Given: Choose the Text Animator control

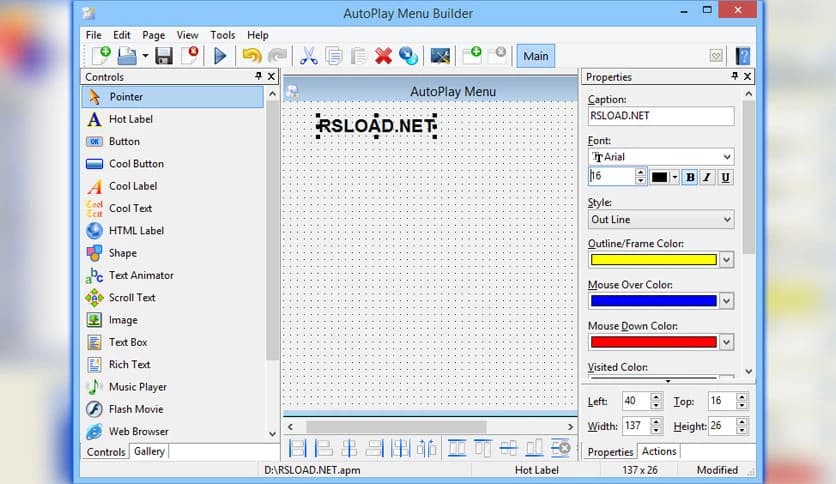Looking at the screenshot, I should 173,276.
